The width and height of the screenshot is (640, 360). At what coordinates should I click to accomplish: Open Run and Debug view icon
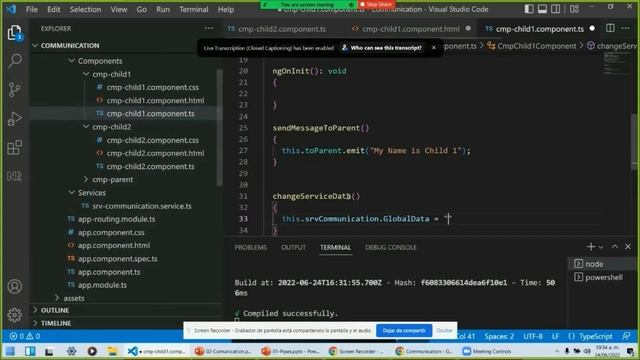point(15,119)
